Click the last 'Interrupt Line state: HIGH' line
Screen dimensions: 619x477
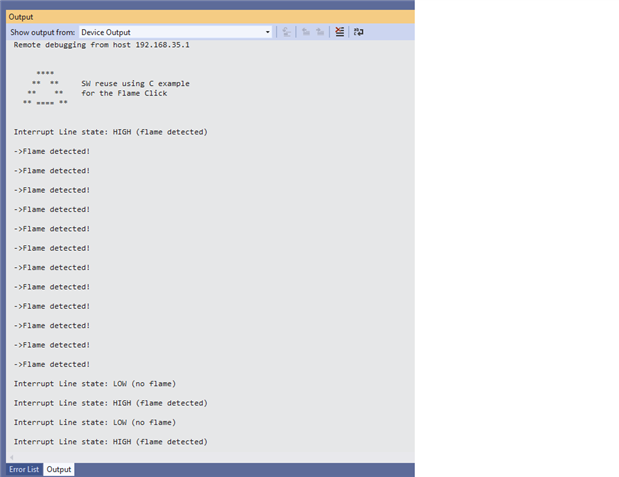tap(111, 442)
